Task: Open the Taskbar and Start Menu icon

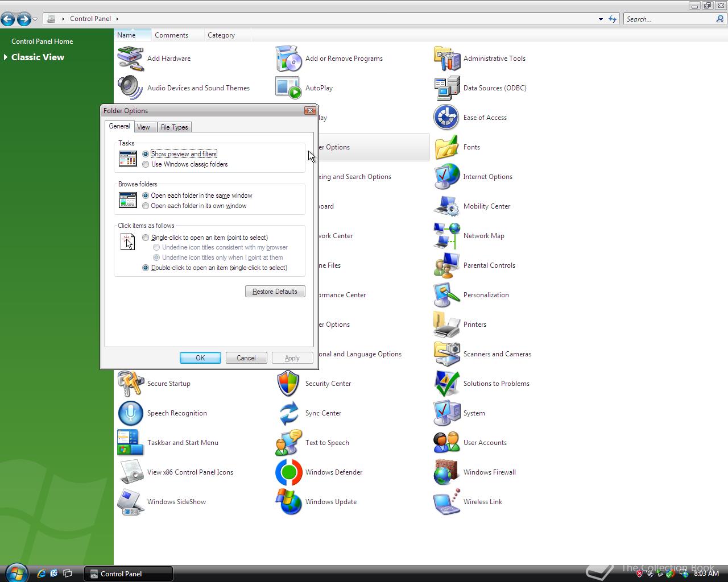Action: click(130, 443)
